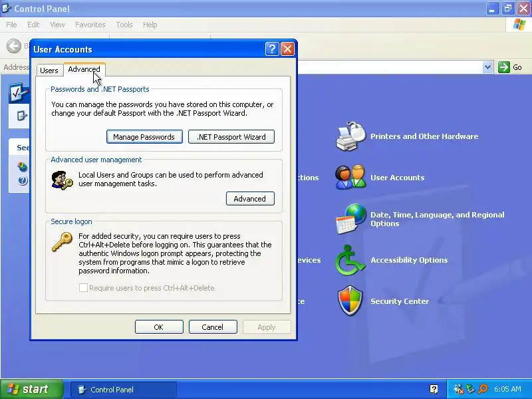Image resolution: width=532 pixels, height=399 pixels.
Task: Click the User Accounts two-people icon
Action: pos(351,177)
